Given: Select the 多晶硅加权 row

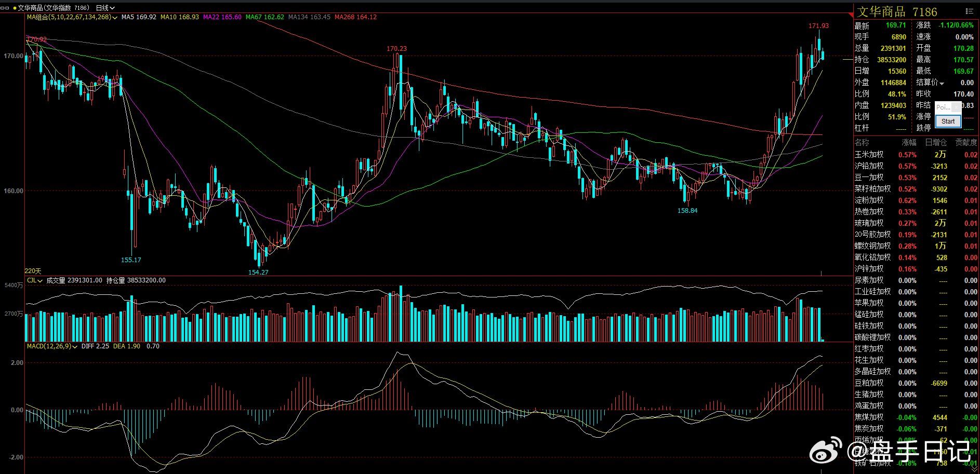Looking at the screenshot, I should (x=917, y=372).
